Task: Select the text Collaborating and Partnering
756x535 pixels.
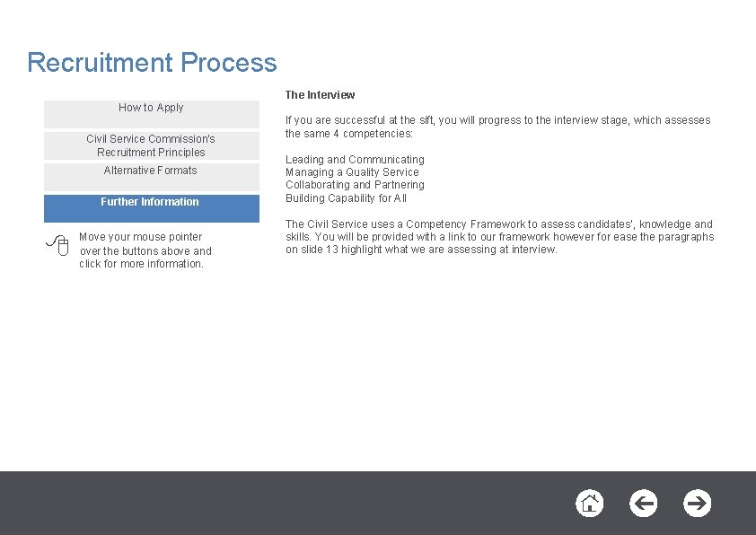Action: (x=355, y=185)
